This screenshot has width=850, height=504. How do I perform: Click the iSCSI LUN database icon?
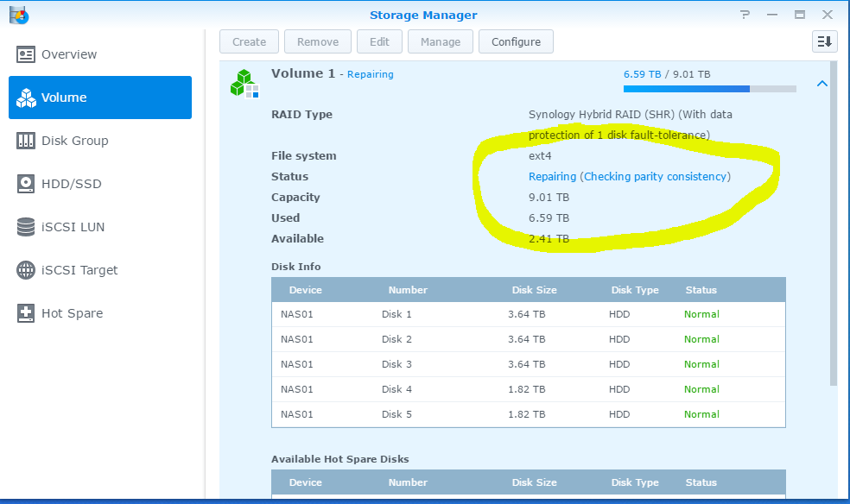pos(26,227)
